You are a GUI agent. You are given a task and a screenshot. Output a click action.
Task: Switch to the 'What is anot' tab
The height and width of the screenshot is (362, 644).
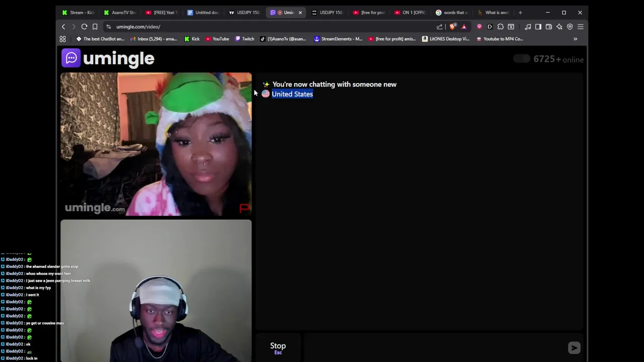point(494,13)
